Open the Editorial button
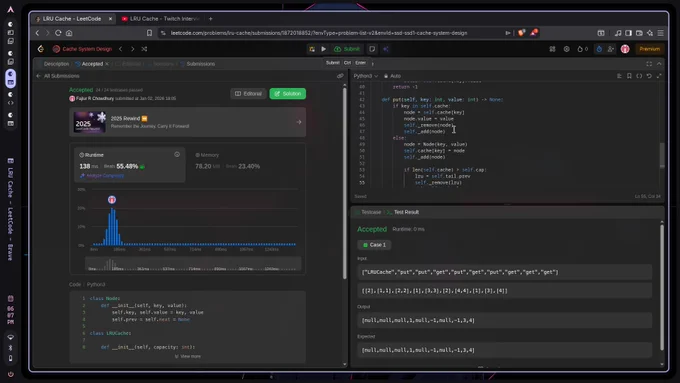This screenshot has width=680, height=383. 248,94
